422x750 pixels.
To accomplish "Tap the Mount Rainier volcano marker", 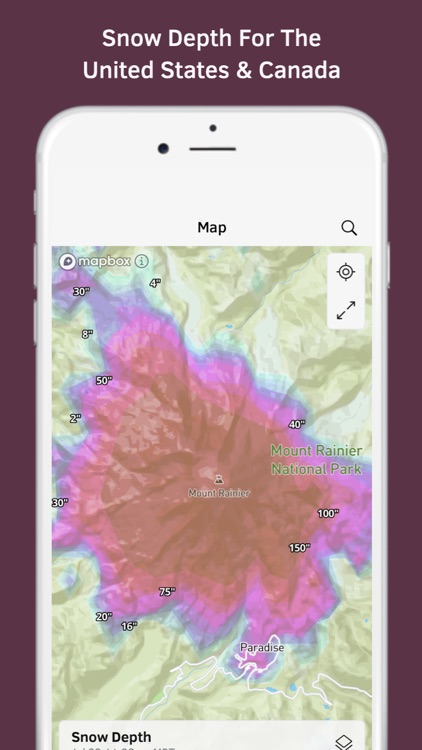I will click(x=219, y=479).
